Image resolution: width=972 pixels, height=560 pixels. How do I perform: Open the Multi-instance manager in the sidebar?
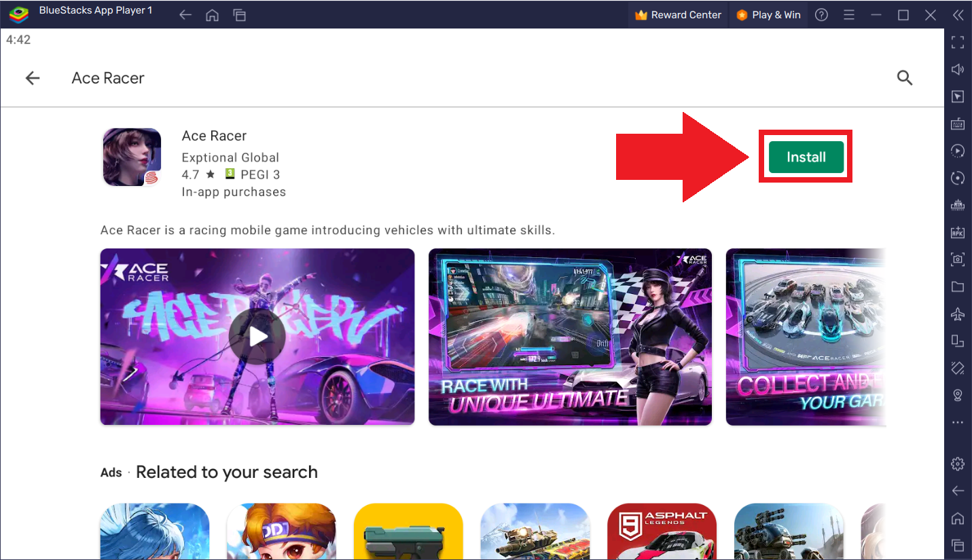pos(958,205)
